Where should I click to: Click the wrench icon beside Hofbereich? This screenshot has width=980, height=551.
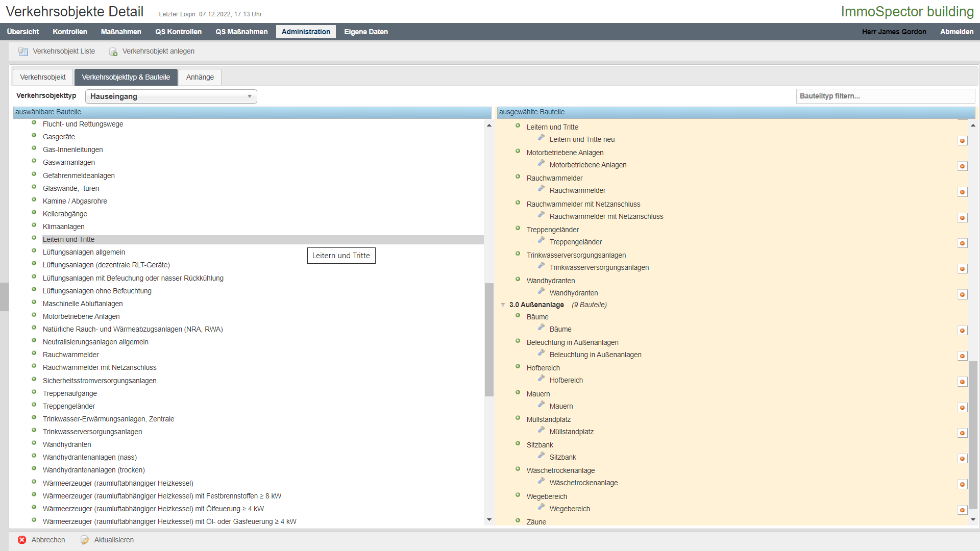[541, 379]
